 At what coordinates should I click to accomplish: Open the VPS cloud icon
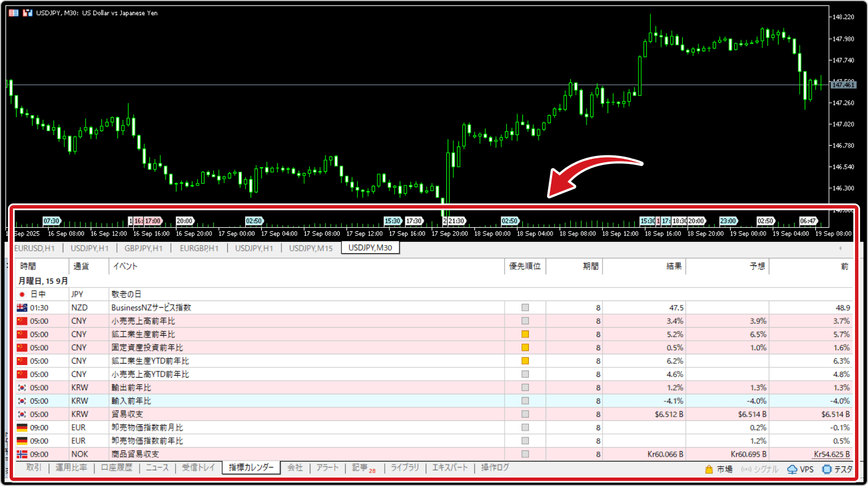[x=792, y=469]
